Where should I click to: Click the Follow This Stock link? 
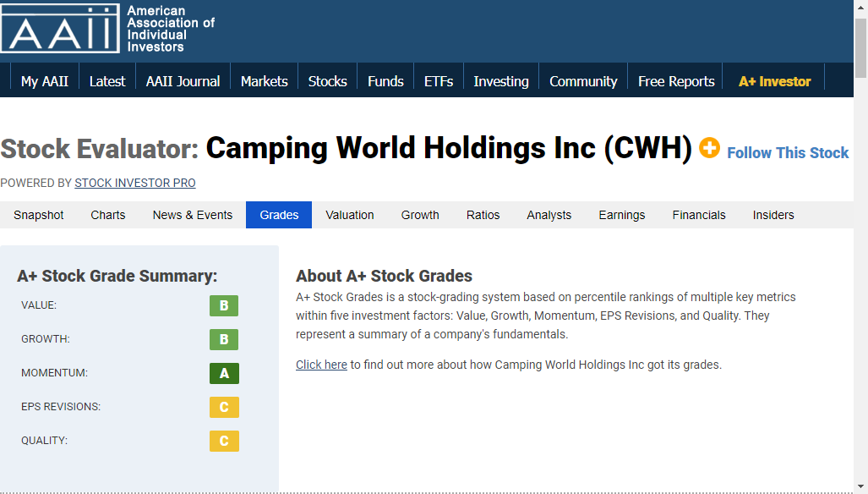pyautogui.click(x=788, y=153)
